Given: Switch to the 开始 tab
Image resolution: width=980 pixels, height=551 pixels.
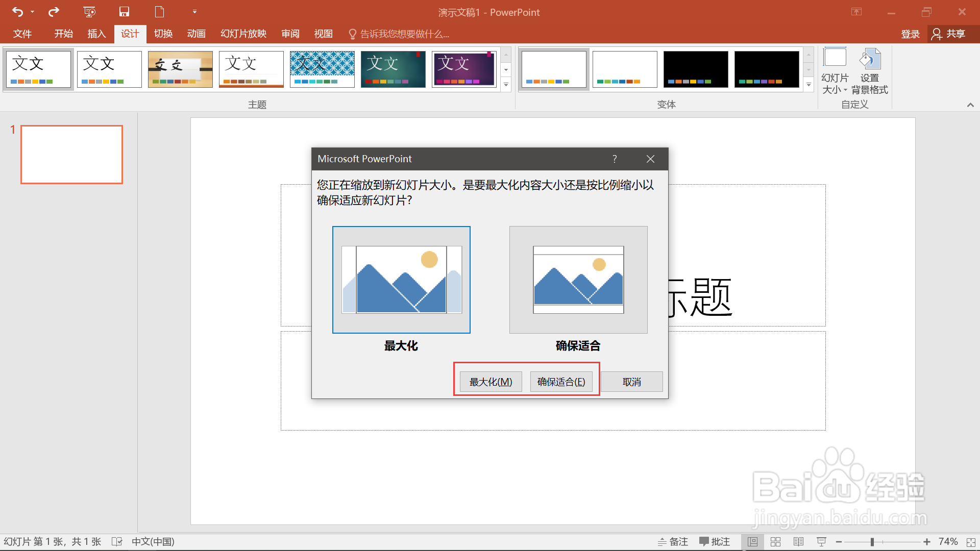Looking at the screenshot, I should pos(64,34).
